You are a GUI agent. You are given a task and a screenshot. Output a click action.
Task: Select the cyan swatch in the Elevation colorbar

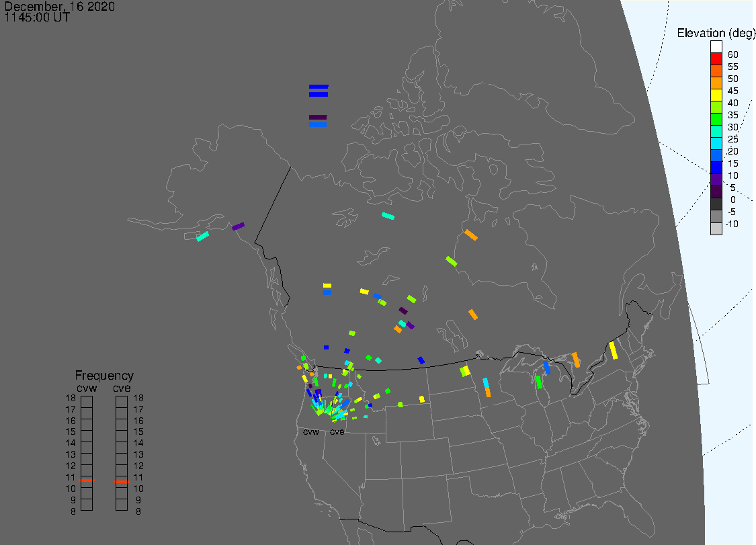(x=716, y=143)
